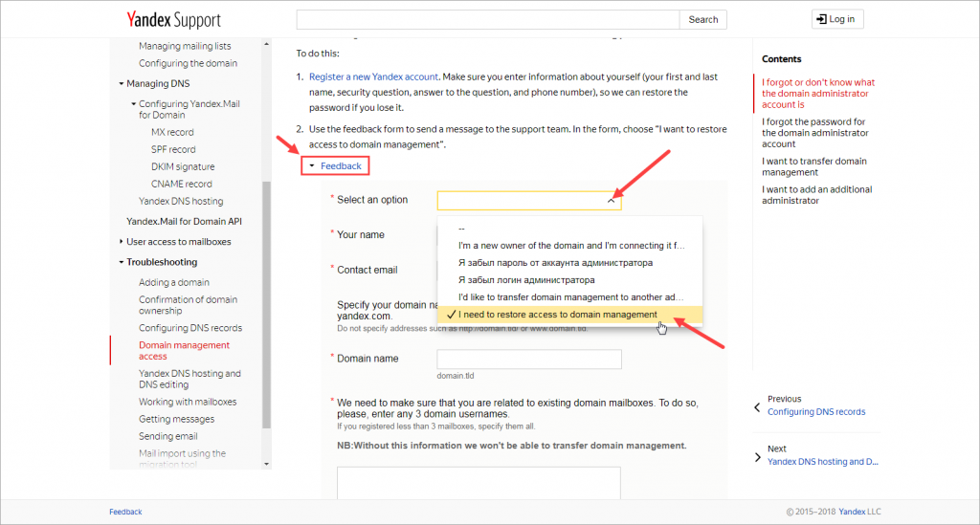Expand User access to mailboxes section
980x525 pixels.
[122, 242]
